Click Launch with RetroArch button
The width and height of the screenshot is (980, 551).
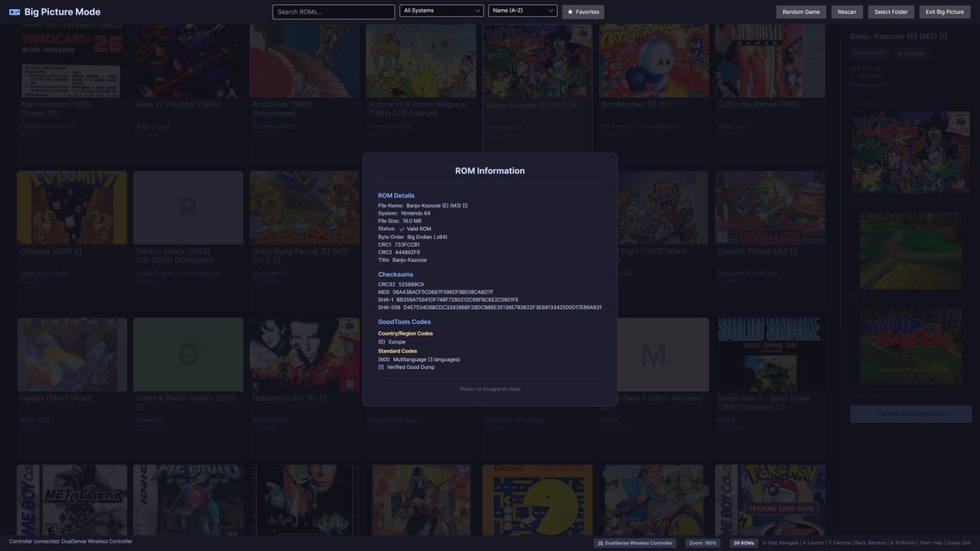911,414
